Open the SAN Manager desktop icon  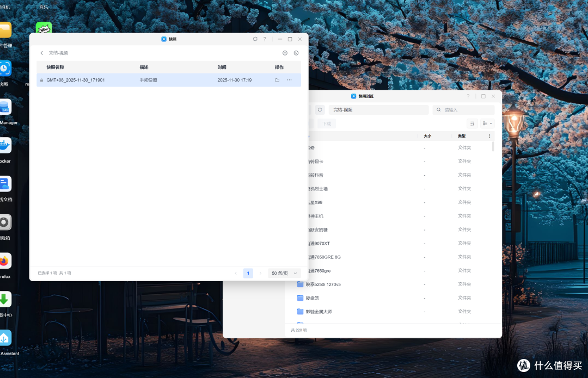pyautogui.click(x=5, y=107)
